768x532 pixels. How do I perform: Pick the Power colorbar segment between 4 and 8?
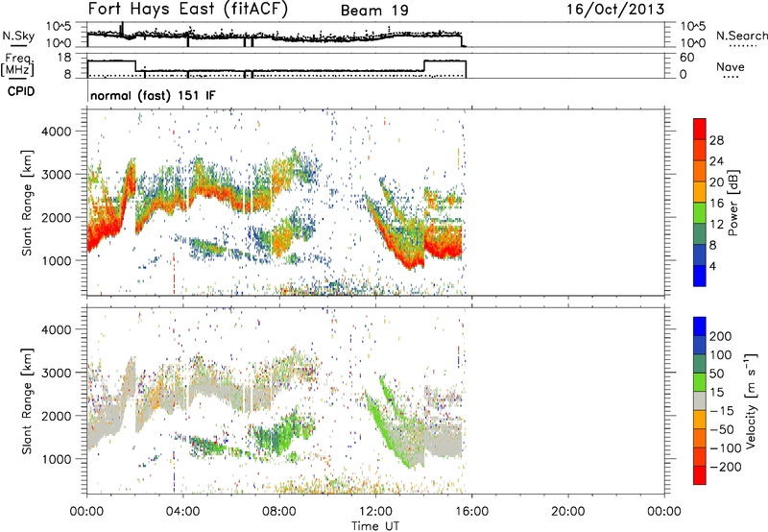[x=700, y=254]
